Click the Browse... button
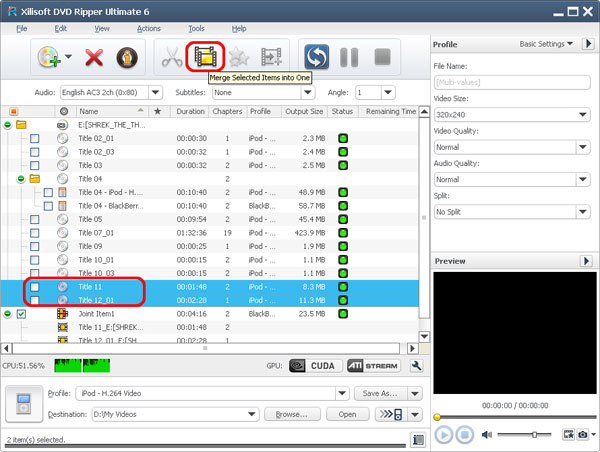 (x=292, y=414)
